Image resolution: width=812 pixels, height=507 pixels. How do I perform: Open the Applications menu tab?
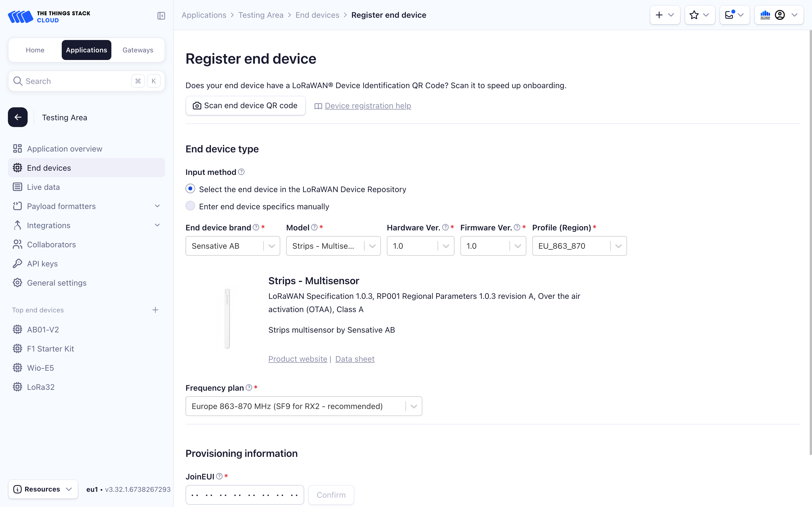point(86,49)
